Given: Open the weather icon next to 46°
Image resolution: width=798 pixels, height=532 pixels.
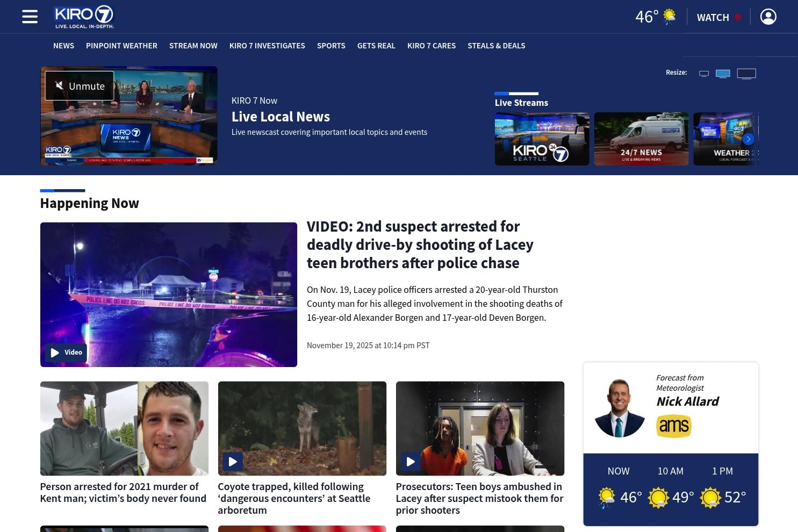Looking at the screenshot, I should tap(670, 17).
